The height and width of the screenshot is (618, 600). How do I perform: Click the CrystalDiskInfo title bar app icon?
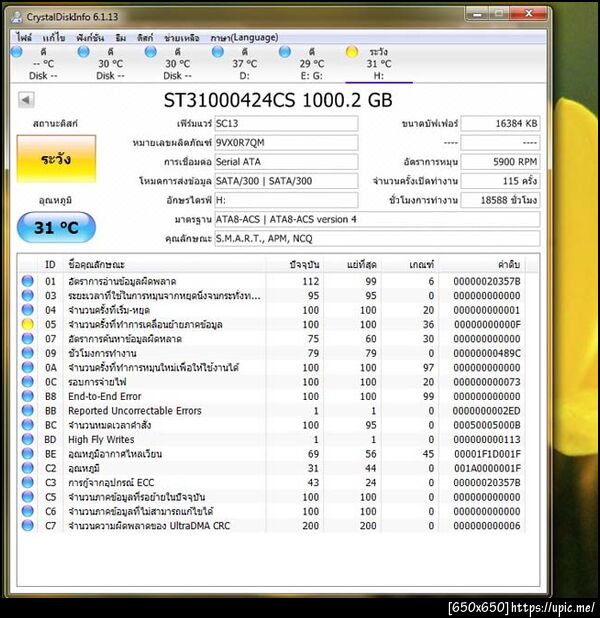point(17,17)
